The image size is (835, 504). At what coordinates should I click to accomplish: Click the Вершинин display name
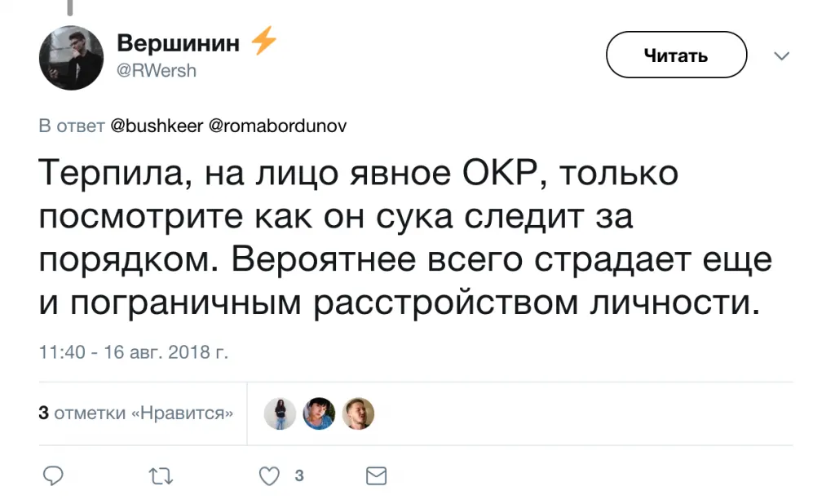coord(179,43)
